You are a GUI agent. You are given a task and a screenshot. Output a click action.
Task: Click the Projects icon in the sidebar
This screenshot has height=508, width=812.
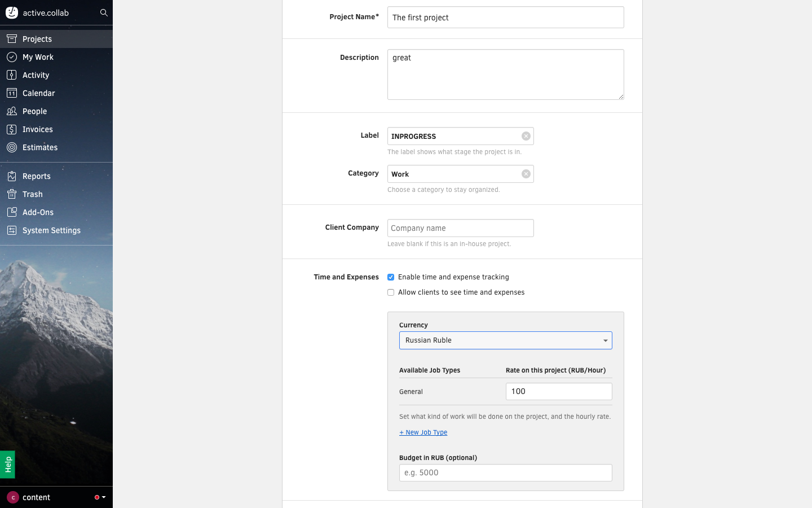click(x=12, y=39)
